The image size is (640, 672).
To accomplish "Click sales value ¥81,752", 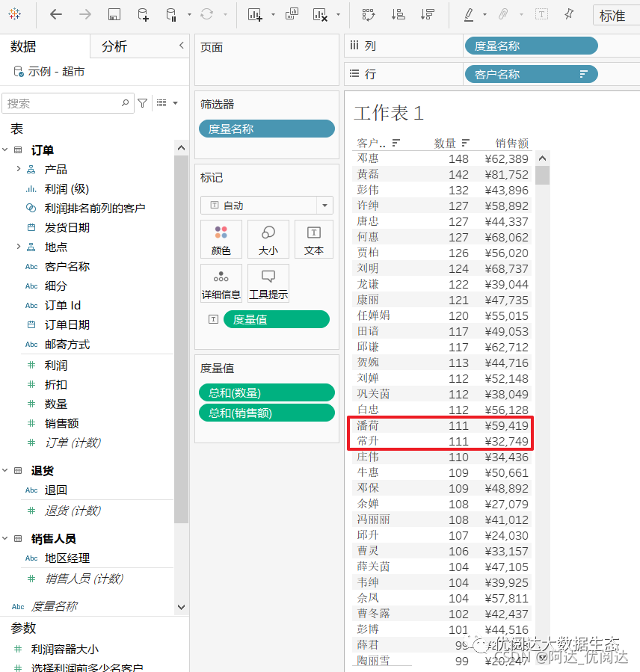I will pyautogui.click(x=507, y=174).
